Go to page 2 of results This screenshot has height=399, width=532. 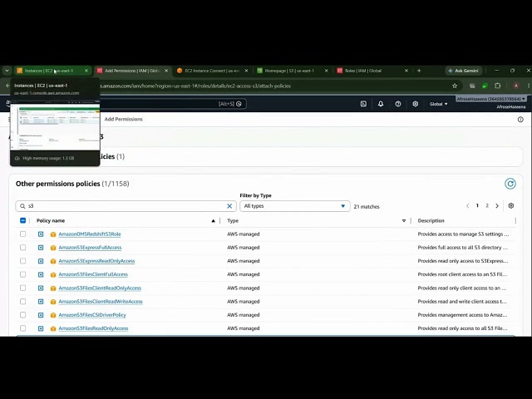click(x=487, y=205)
